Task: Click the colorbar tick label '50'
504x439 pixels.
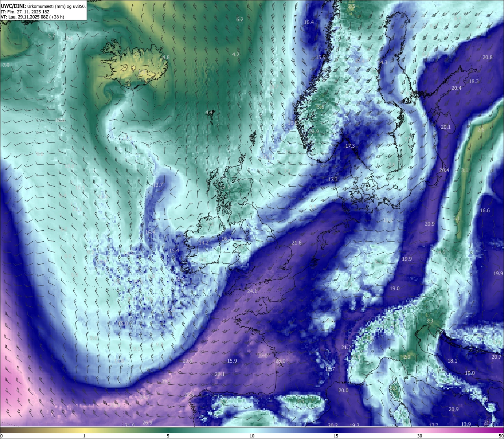Action: [x=500, y=435]
